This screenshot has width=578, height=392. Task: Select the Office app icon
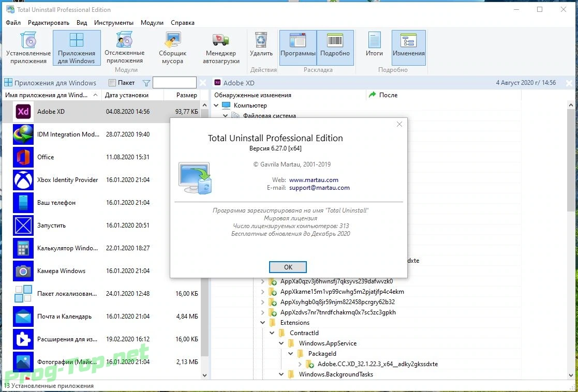(x=23, y=157)
